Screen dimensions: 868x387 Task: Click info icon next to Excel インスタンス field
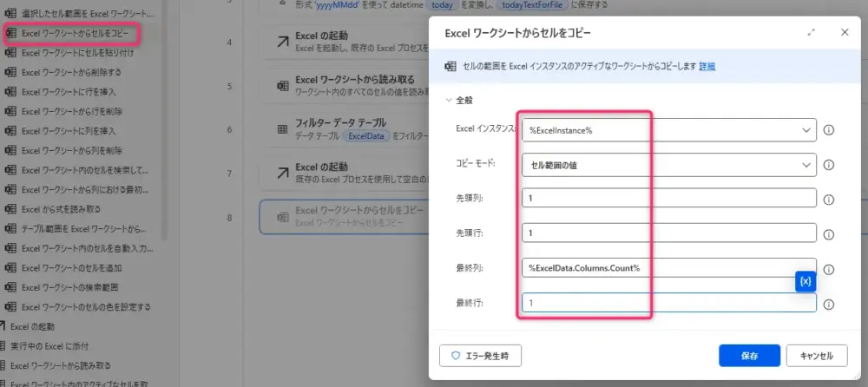click(828, 130)
